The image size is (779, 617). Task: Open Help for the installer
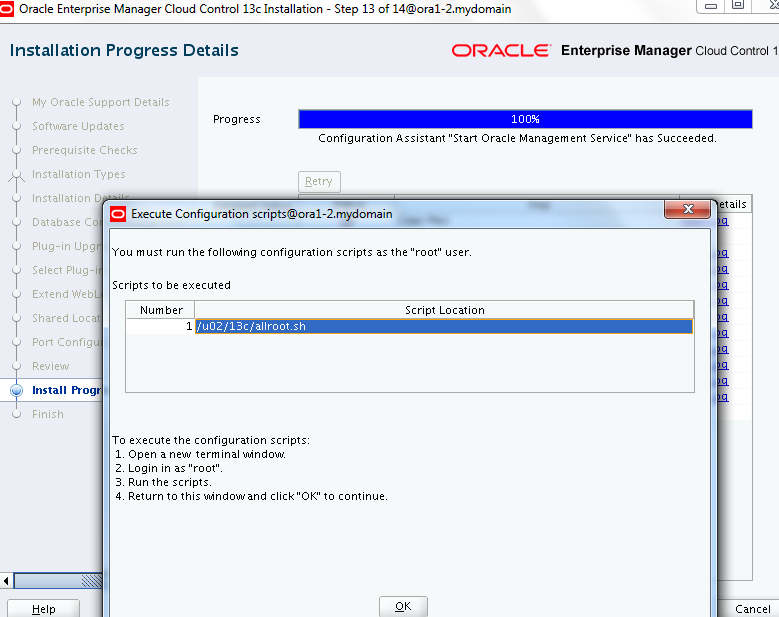click(44, 609)
